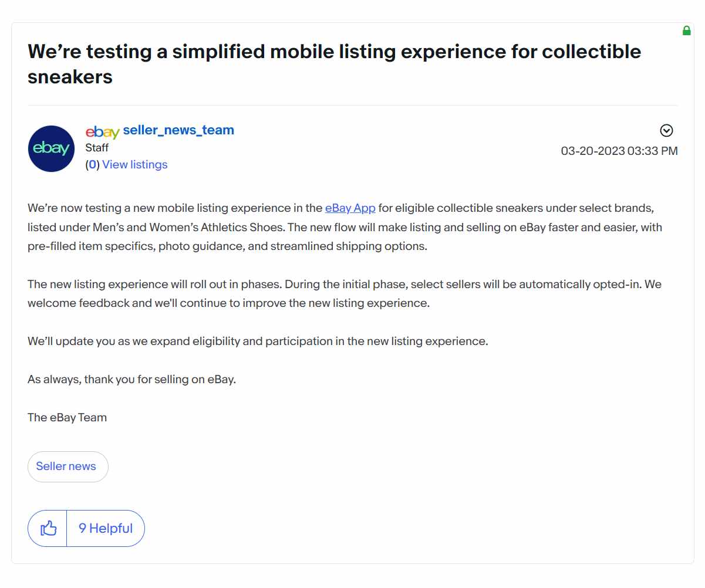Click the 'welcome feedback' sentence line
The image size is (705, 588).
(229, 303)
